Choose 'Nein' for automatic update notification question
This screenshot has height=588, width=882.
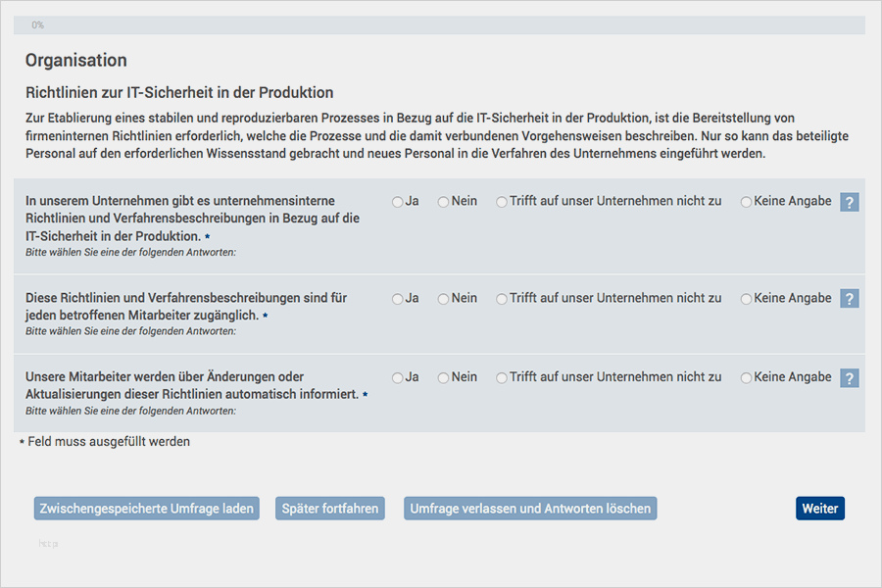443,378
